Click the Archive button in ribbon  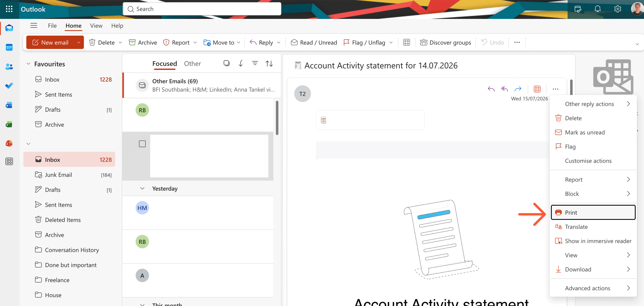point(143,43)
